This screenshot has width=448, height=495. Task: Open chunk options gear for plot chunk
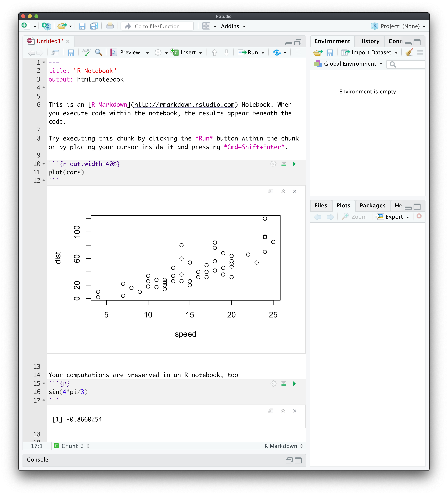point(273,164)
